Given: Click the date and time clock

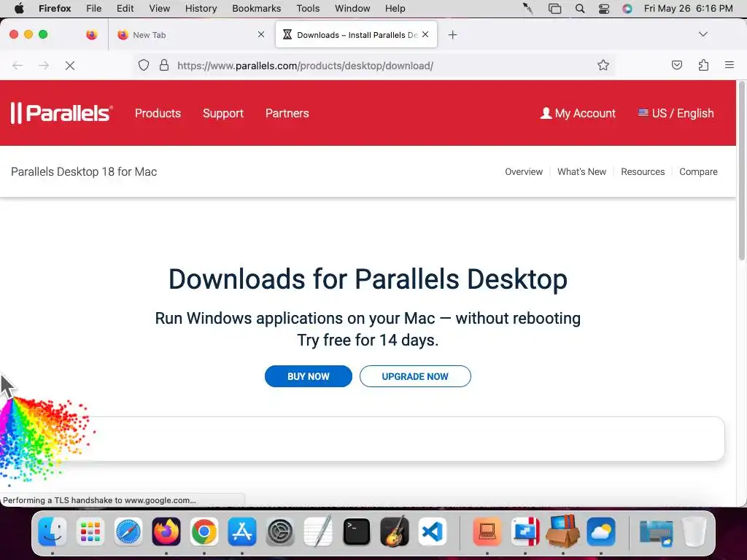Looking at the screenshot, I should (x=689, y=9).
